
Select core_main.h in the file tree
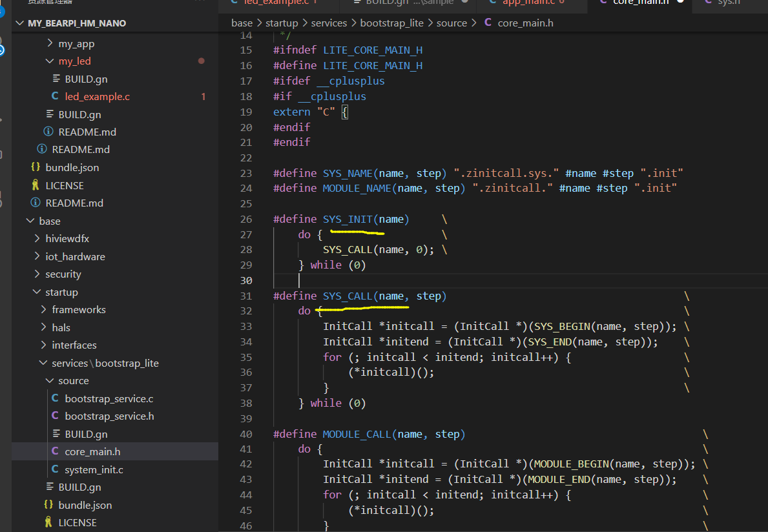pos(92,451)
